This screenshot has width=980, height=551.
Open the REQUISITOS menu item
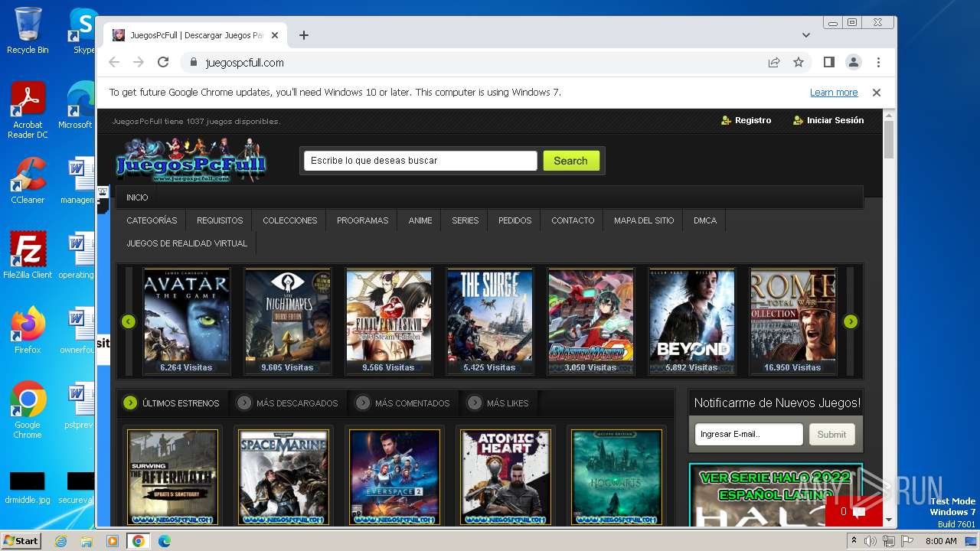click(220, 220)
